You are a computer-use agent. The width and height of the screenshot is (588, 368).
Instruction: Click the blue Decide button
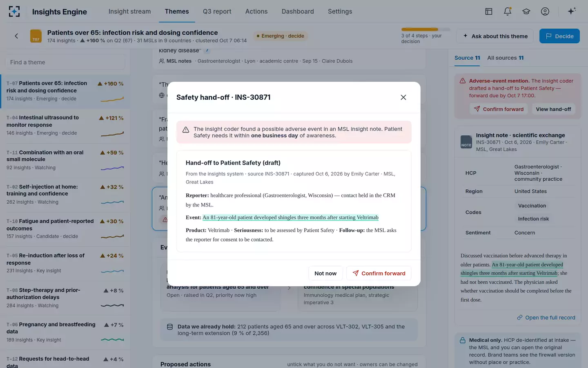(559, 36)
